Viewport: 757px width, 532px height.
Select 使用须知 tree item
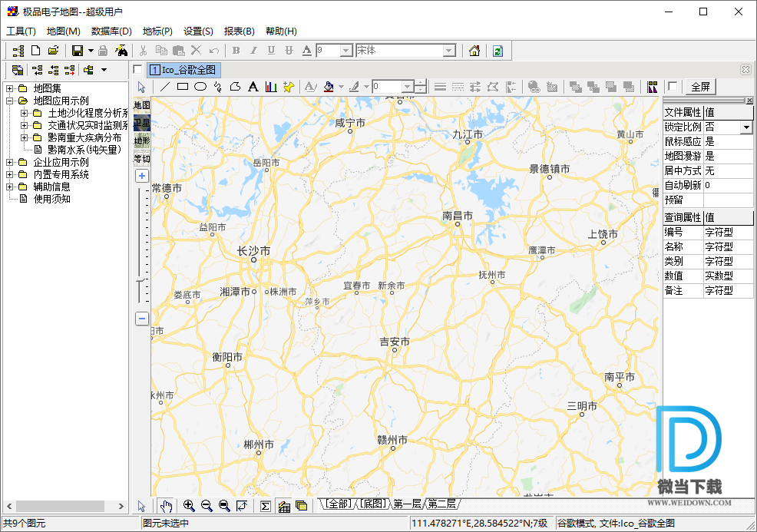point(51,198)
